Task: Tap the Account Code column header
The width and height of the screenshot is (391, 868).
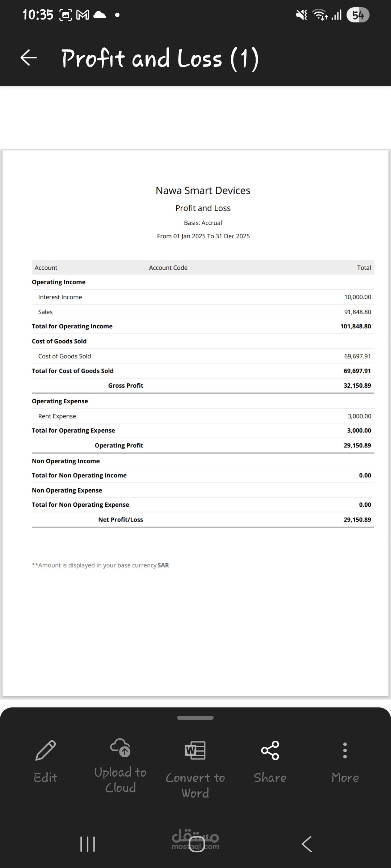Action: click(x=168, y=268)
